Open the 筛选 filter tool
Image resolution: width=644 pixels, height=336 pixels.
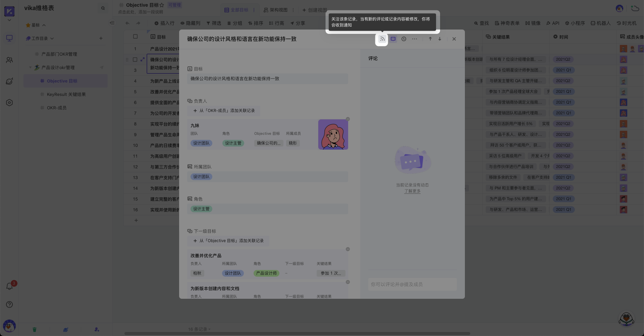click(x=214, y=23)
